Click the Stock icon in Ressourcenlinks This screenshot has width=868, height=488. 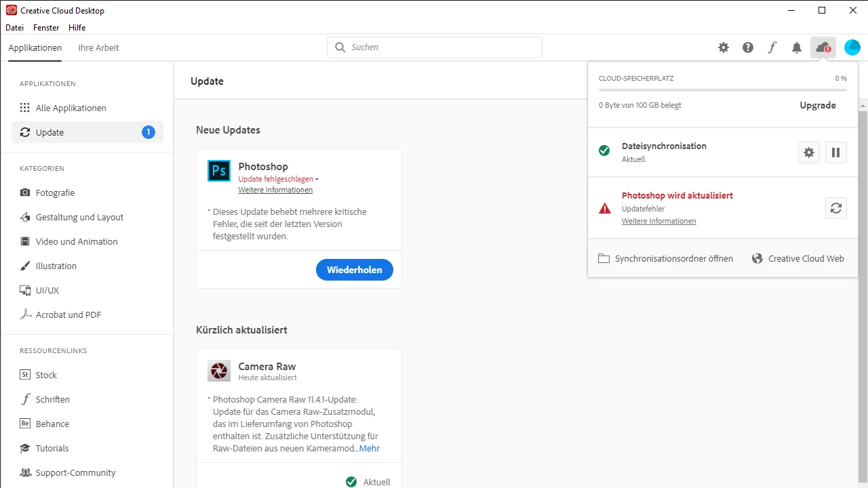point(25,375)
